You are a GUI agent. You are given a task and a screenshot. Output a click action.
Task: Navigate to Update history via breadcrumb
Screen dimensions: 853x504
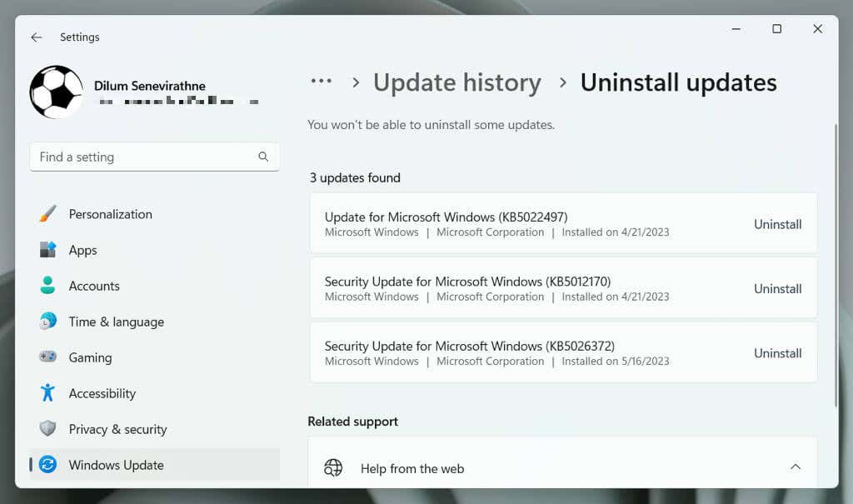[x=456, y=82]
